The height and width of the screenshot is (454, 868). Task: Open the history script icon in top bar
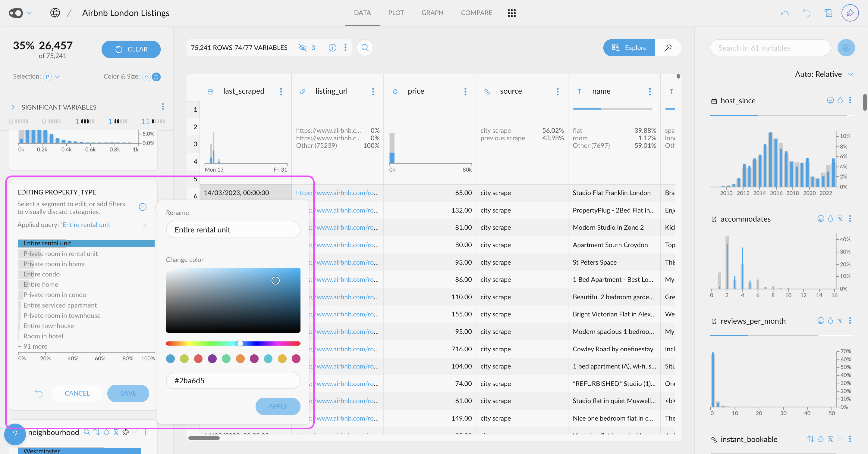point(828,13)
